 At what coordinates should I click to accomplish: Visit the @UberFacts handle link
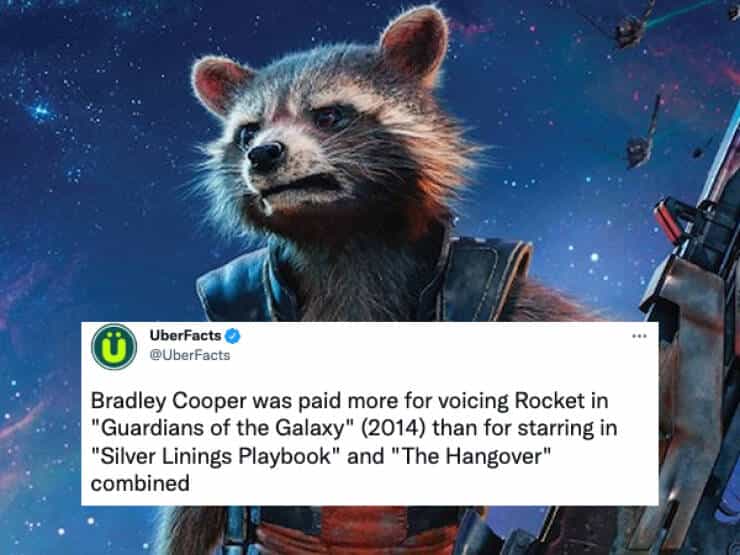[x=190, y=355]
